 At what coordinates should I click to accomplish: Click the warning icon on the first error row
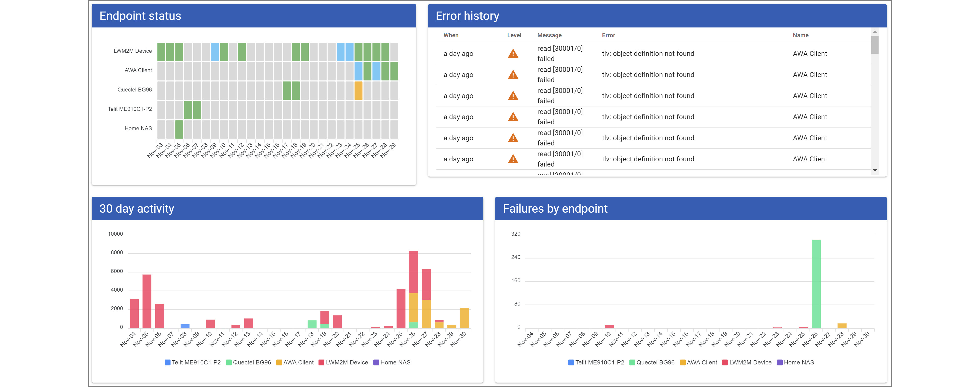513,53
